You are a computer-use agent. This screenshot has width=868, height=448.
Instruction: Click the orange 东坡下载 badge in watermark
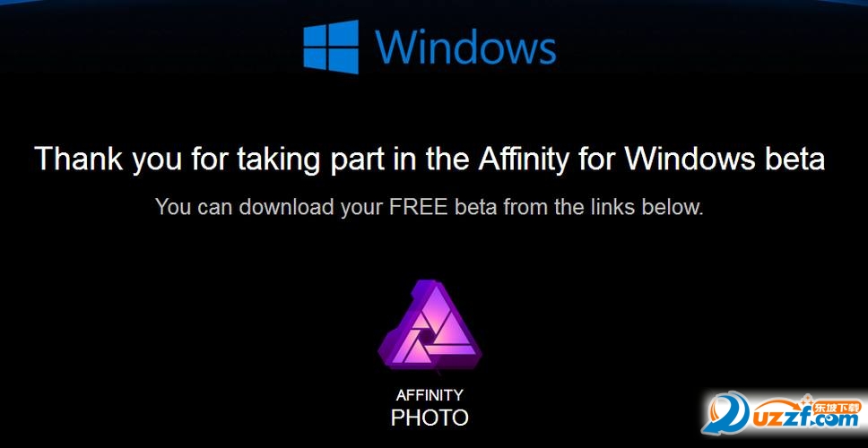(x=837, y=409)
